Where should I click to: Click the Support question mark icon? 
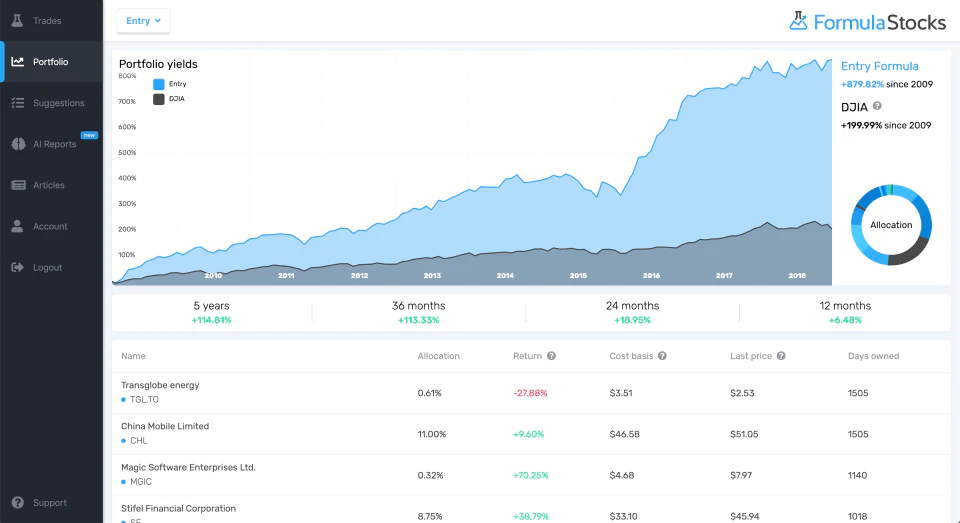18,502
